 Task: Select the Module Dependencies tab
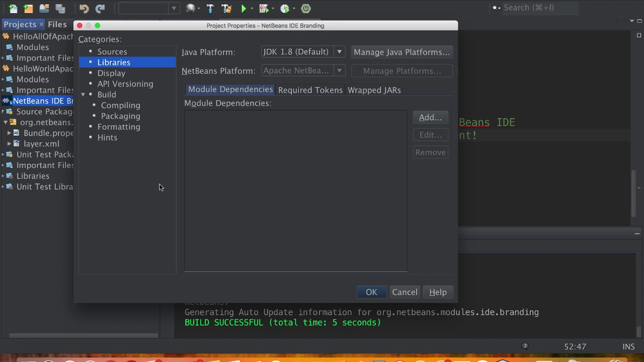pos(230,89)
